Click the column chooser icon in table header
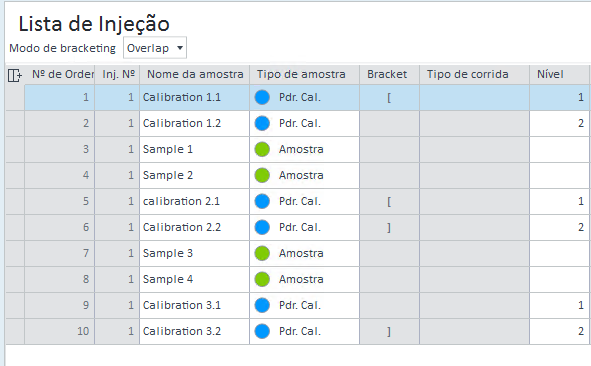The width and height of the screenshot is (591, 366). (15, 75)
